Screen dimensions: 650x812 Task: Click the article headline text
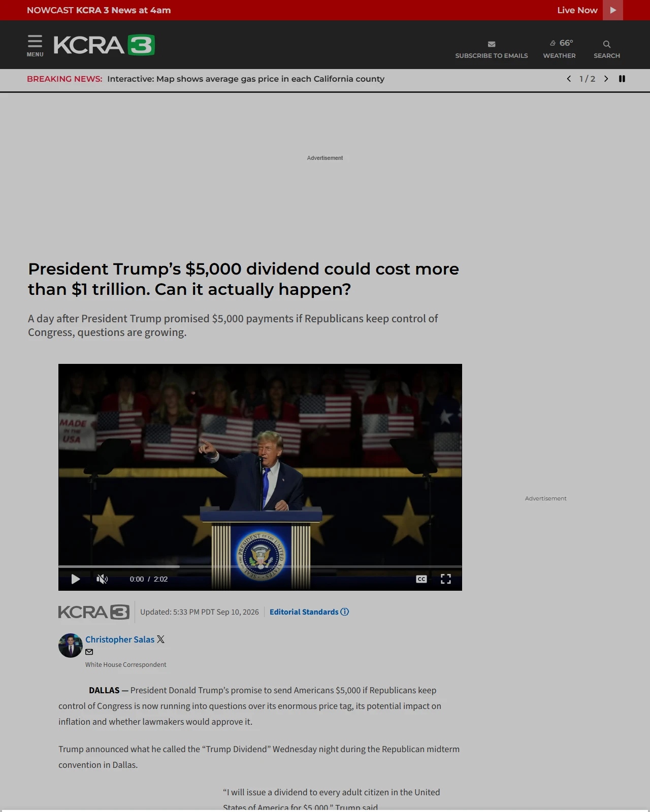244,279
